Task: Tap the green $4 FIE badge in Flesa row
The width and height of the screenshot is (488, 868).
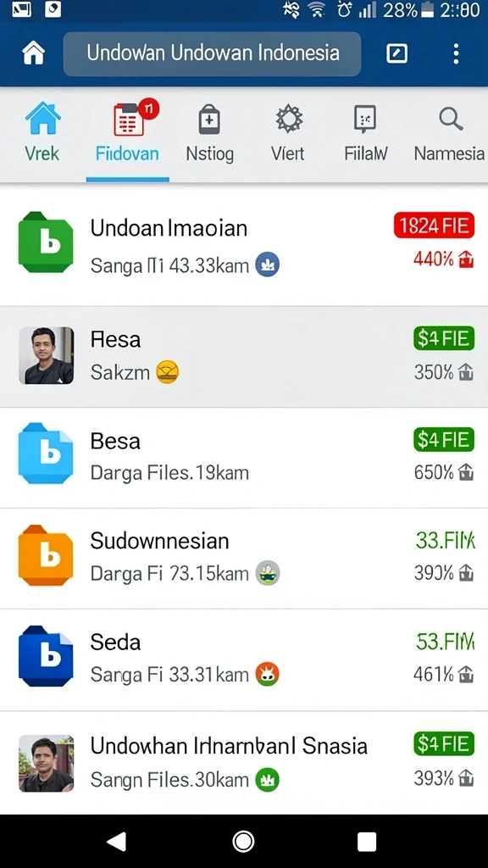Action: click(444, 338)
